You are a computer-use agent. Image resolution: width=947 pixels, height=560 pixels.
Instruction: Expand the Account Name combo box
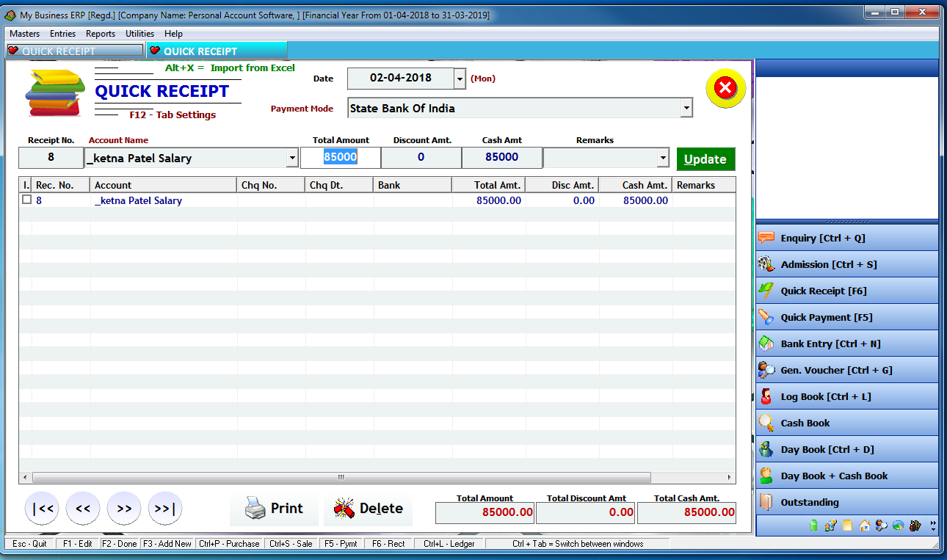pyautogui.click(x=294, y=157)
